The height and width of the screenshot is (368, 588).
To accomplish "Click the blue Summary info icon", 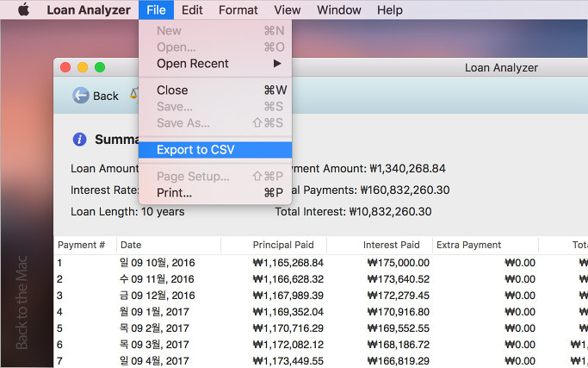I will coord(79,140).
